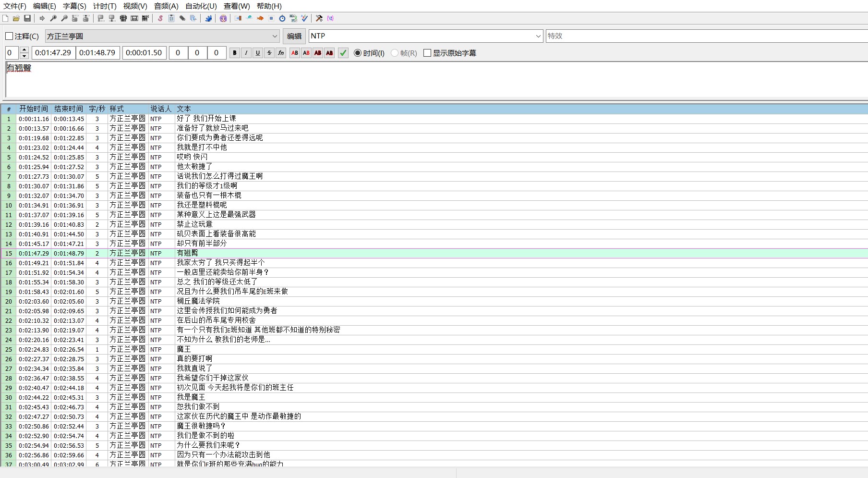The height and width of the screenshot is (478, 868).
Task: Click the New subtitles file icon
Action: click(5, 18)
